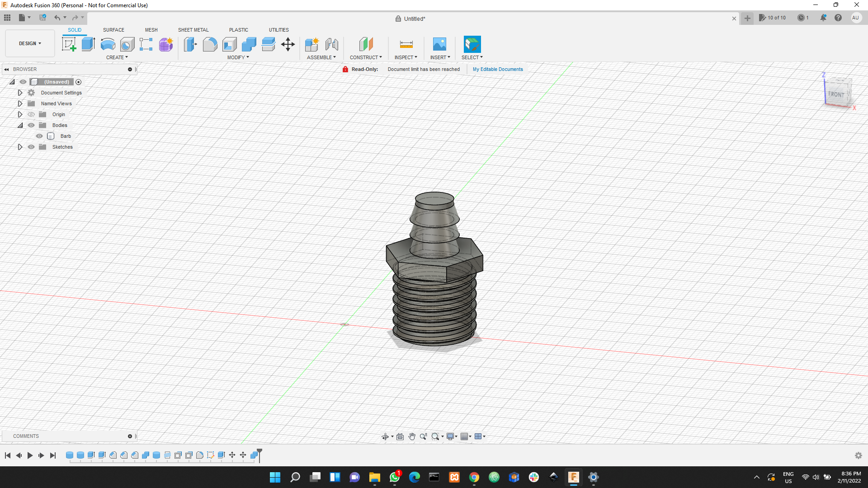The width and height of the screenshot is (868, 488).
Task: Open the DESIGN workspace dropdown
Action: click(x=29, y=43)
